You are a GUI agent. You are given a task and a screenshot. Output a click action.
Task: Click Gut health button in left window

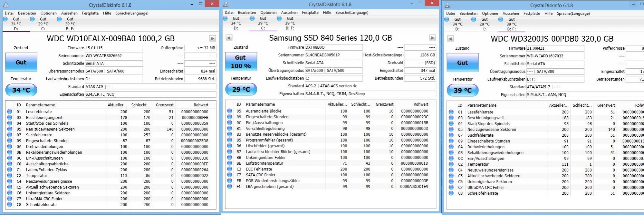(x=21, y=63)
